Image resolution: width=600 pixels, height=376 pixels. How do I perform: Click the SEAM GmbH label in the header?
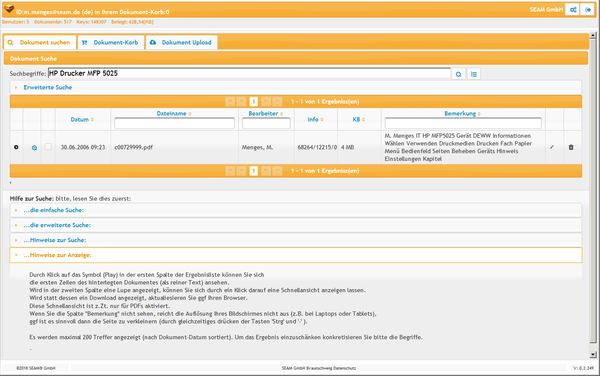[546, 10]
